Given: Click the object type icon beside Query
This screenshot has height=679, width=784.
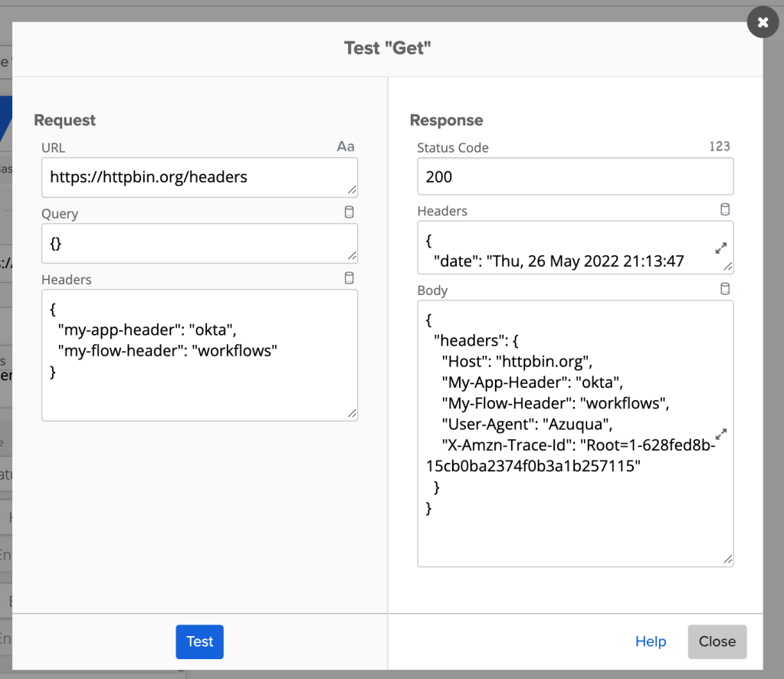Looking at the screenshot, I should coord(349,212).
